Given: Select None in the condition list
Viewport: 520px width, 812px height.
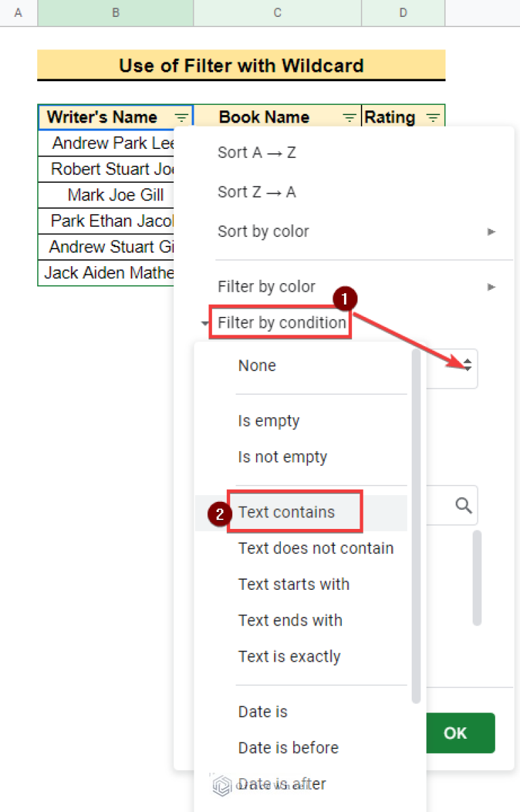Looking at the screenshot, I should 257,366.
